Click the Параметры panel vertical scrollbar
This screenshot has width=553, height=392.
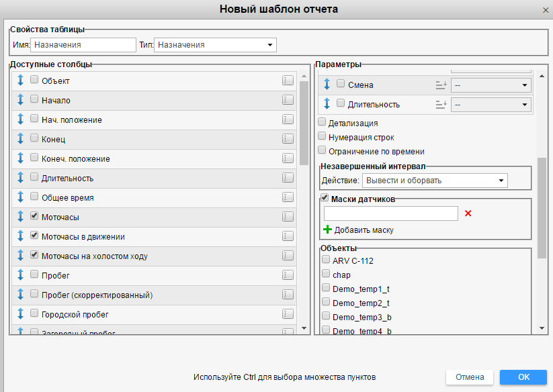(x=542, y=208)
